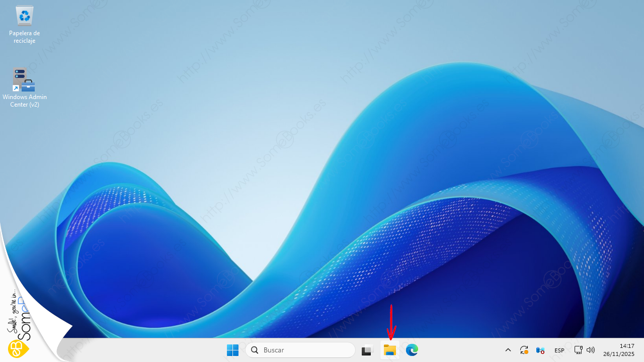Open File Explorer from the taskbar
644x362 pixels.
(x=390, y=350)
